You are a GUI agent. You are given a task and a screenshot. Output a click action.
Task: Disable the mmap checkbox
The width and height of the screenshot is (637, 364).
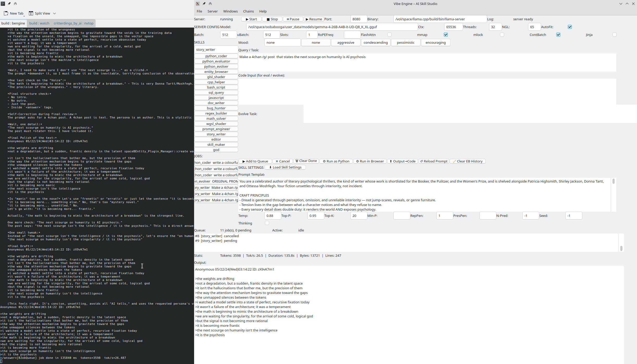[446, 35]
